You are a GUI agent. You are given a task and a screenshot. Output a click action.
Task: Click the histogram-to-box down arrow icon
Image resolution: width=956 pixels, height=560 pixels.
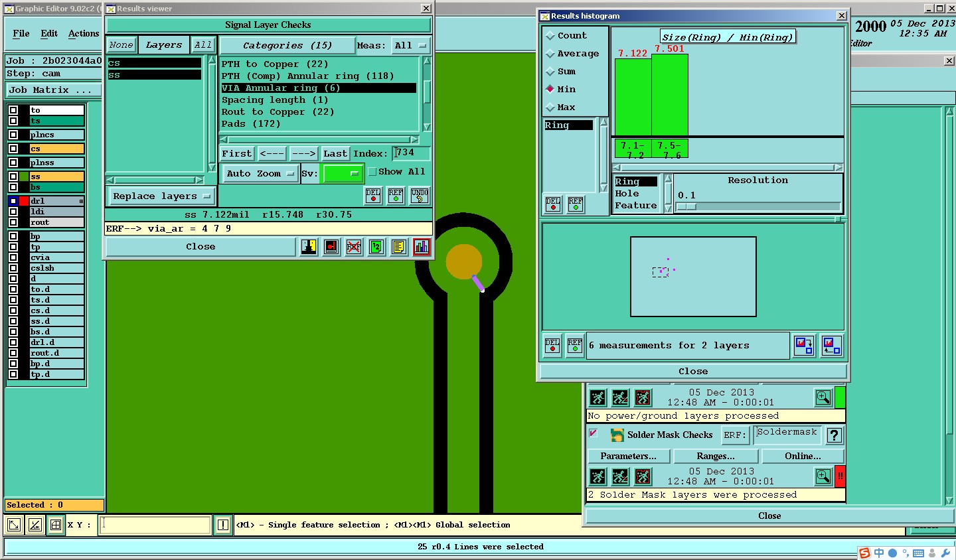pyautogui.click(x=804, y=346)
